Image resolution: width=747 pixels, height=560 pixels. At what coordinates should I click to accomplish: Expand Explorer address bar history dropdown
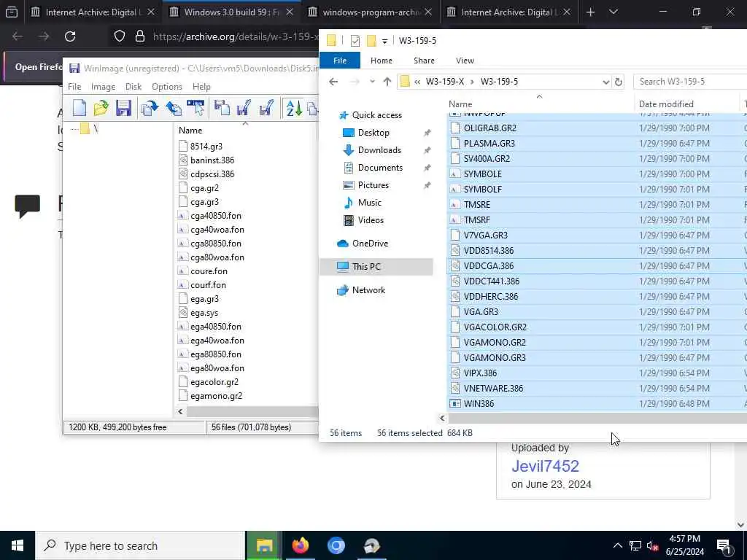click(605, 82)
